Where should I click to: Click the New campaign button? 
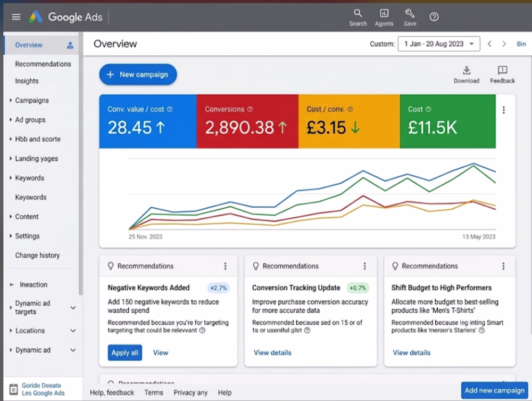click(138, 75)
